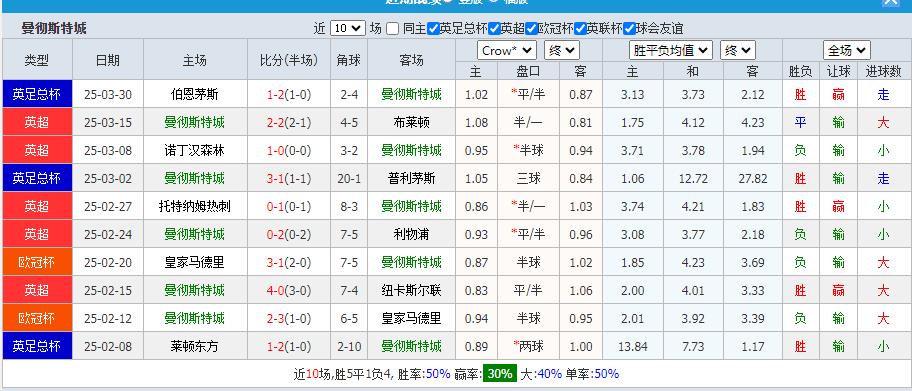Open home team 皇家马德里 in 25-02-20 row

[195, 262]
